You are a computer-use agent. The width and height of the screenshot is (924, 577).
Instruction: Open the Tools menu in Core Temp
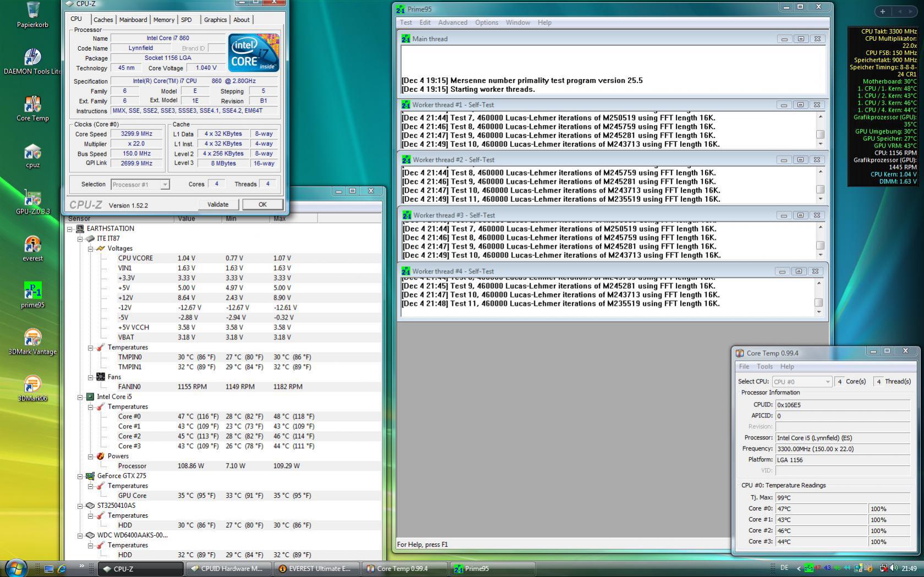click(764, 366)
